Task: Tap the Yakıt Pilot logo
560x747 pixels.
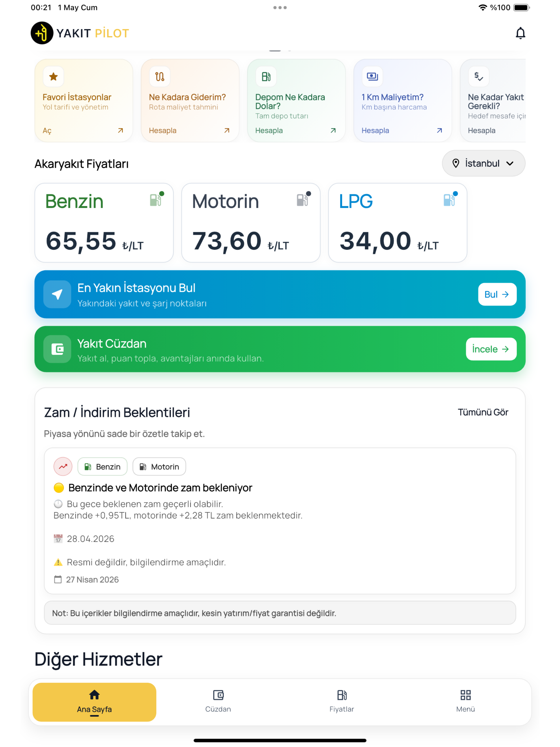Action: 80,33
